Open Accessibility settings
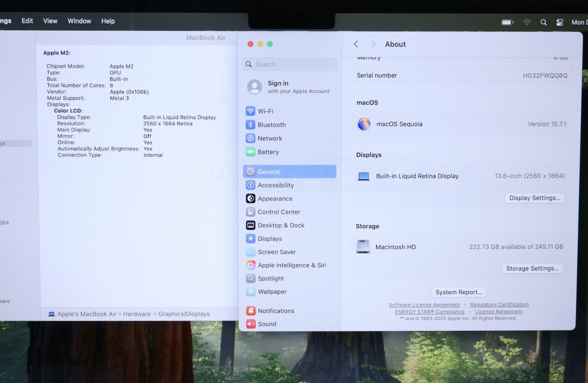588x383 pixels. (275, 185)
